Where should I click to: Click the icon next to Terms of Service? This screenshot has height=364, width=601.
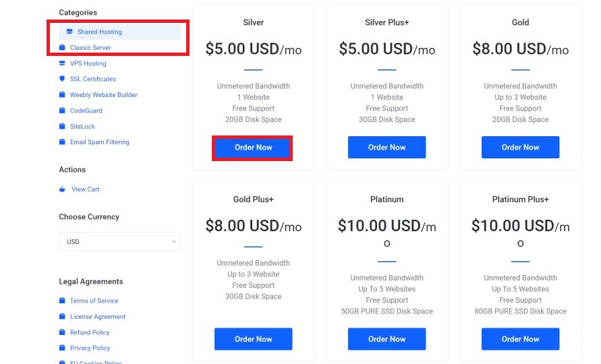[62, 301]
